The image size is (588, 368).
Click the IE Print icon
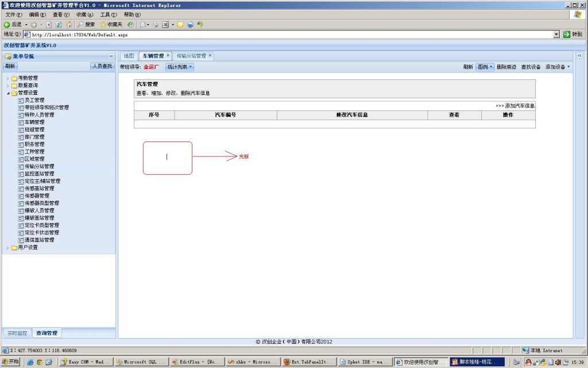point(155,24)
